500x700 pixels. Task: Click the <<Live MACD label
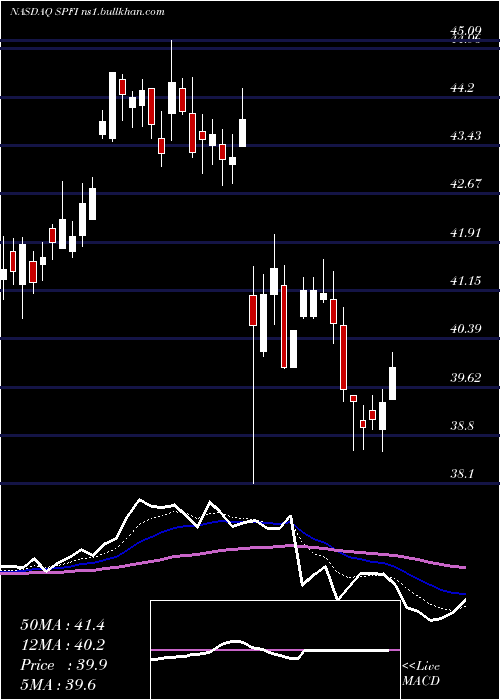click(421, 673)
